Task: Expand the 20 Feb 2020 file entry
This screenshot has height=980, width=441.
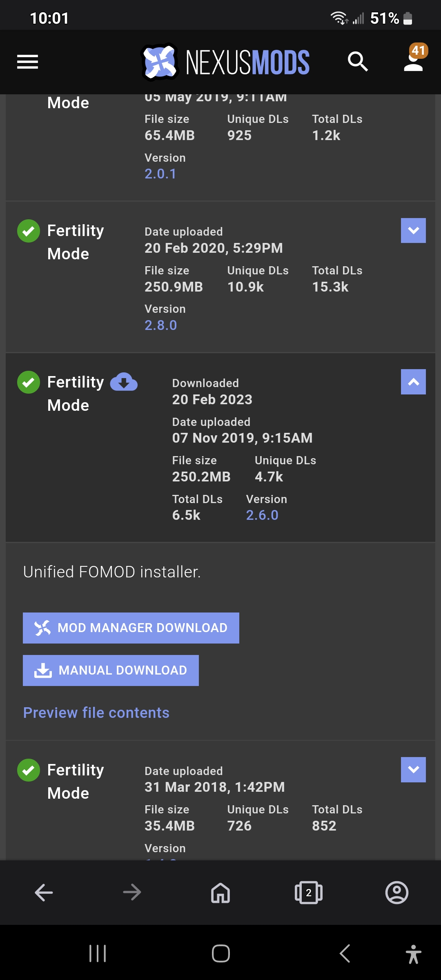Action: point(413,231)
